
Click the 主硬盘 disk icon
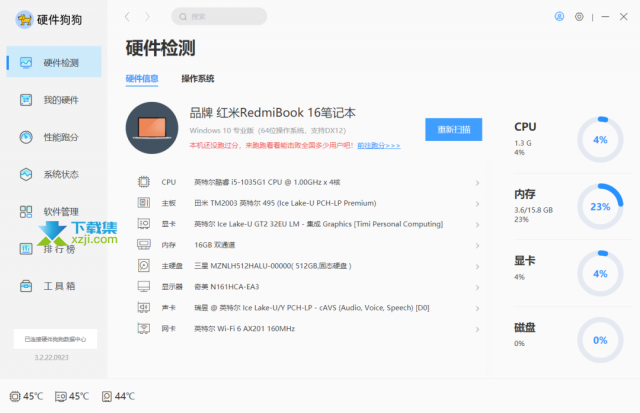tap(144, 265)
